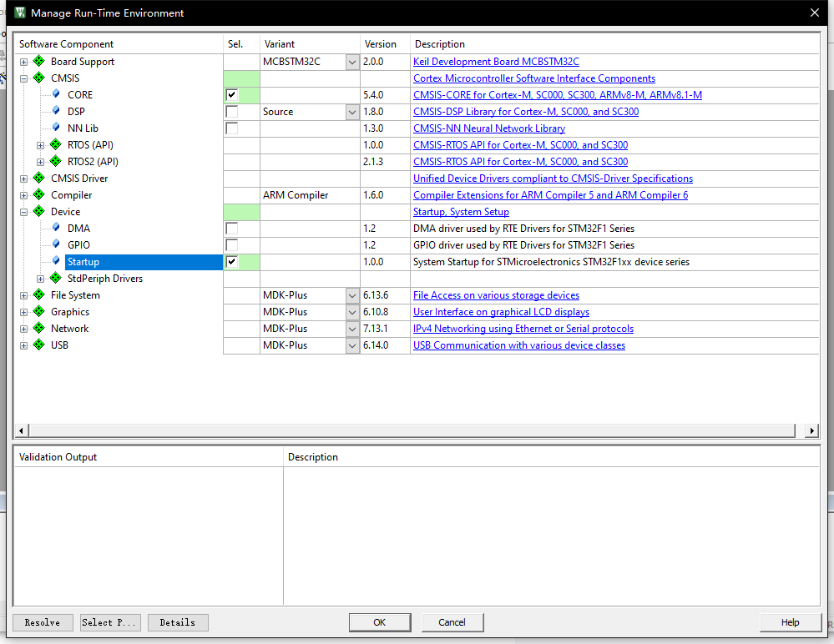The height and width of the screenshot is (644, 834).
Task: Expand the Network tree node
Action: point(24,329)
